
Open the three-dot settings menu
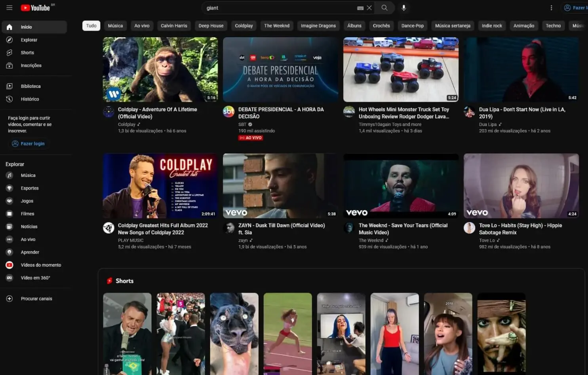tap(552, 8)
